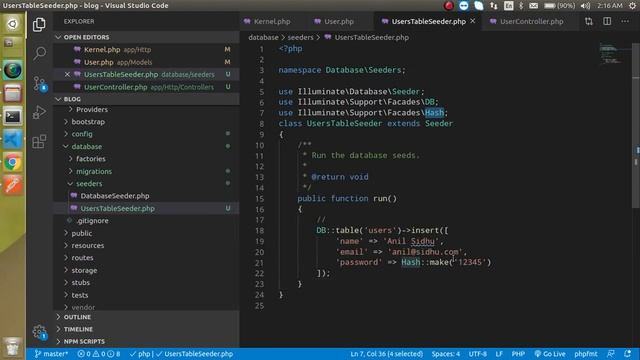Click Open Changes compare icon in editor toolbar
This screenshot has width=640, height=360.
click(x=589, y=21)
